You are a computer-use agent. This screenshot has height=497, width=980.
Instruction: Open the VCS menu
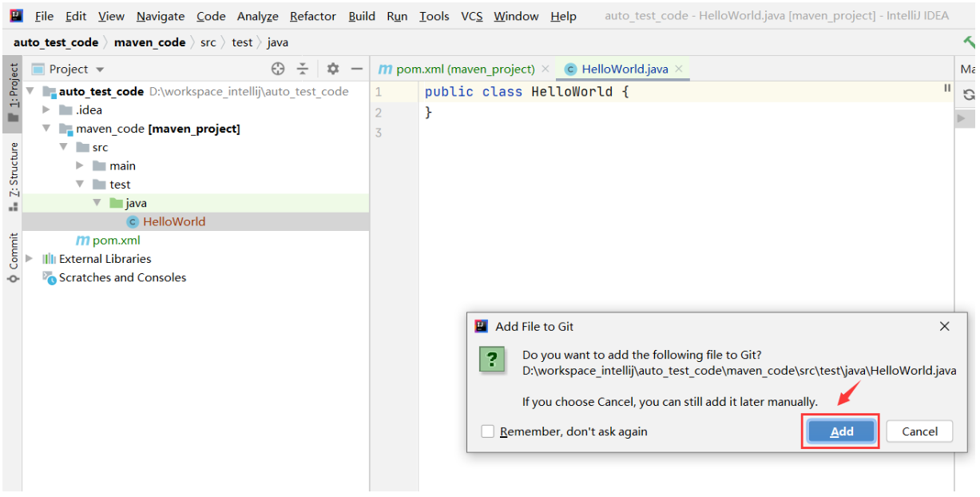click(x=471, y=16)
